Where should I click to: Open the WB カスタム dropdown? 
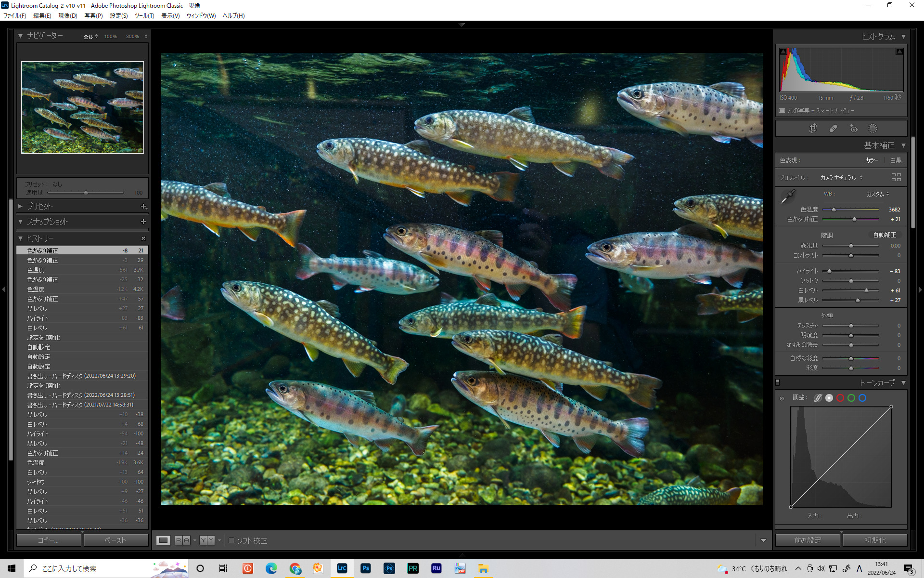(x=878, y=194)
